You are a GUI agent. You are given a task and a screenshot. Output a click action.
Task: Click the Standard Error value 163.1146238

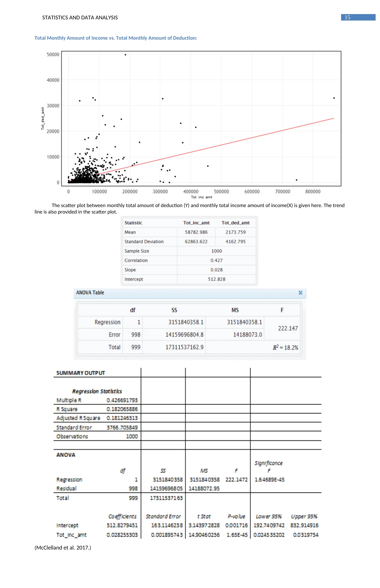[167, 525]
